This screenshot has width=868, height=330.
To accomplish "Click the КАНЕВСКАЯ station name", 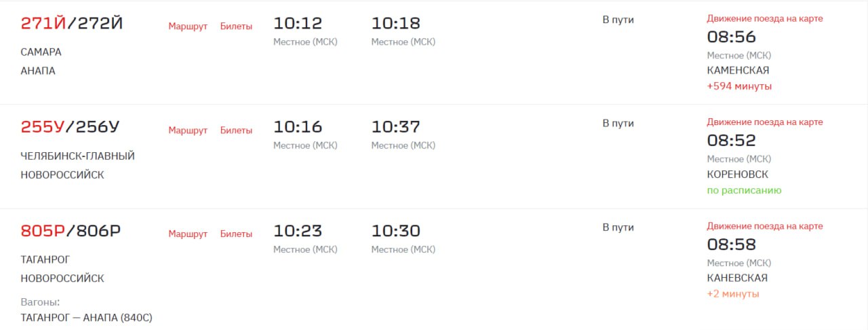I will click(x=737, y=278).
